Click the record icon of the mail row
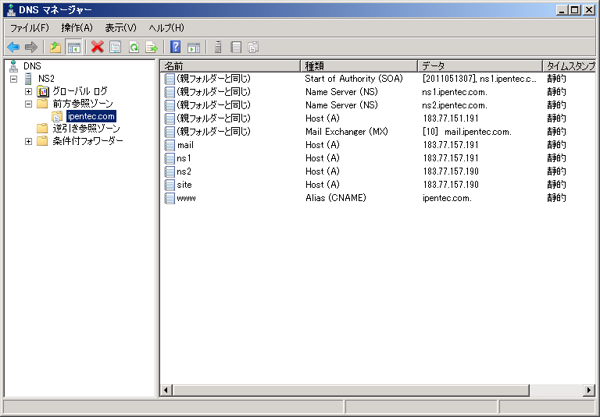Screen dimensions: 600x417 click(170, 145)
